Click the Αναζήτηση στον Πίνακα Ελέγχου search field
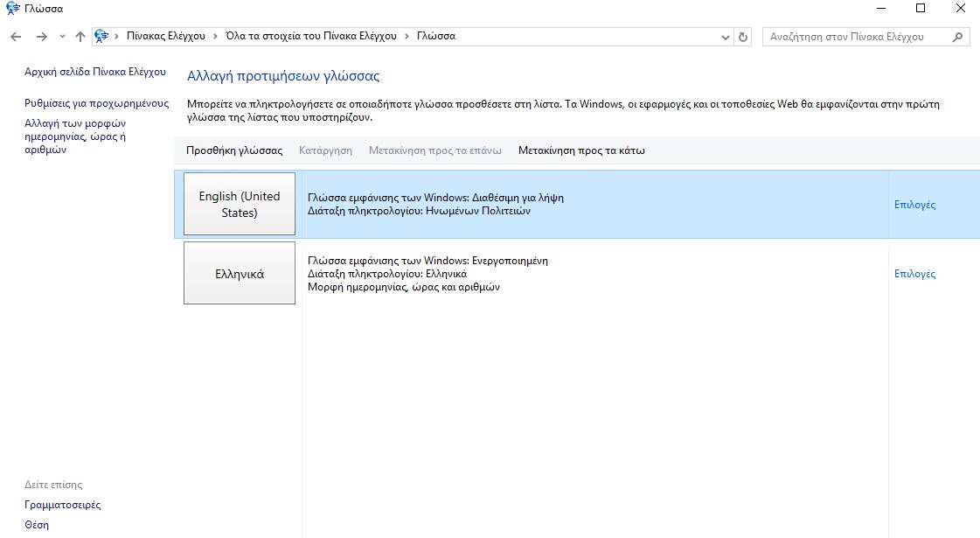The height and width of the screenshot is (538, 980). pos(857,37)
